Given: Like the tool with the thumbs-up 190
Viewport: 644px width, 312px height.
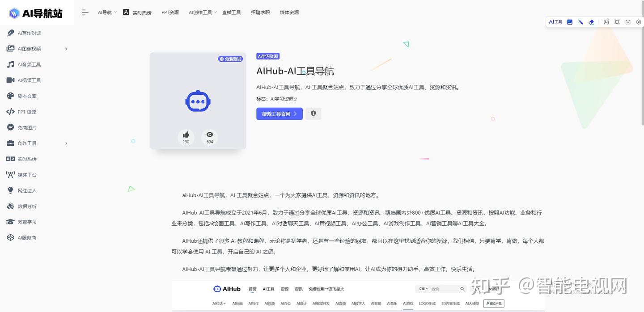Looking at the screenshot, I should [x=186, y=137].
